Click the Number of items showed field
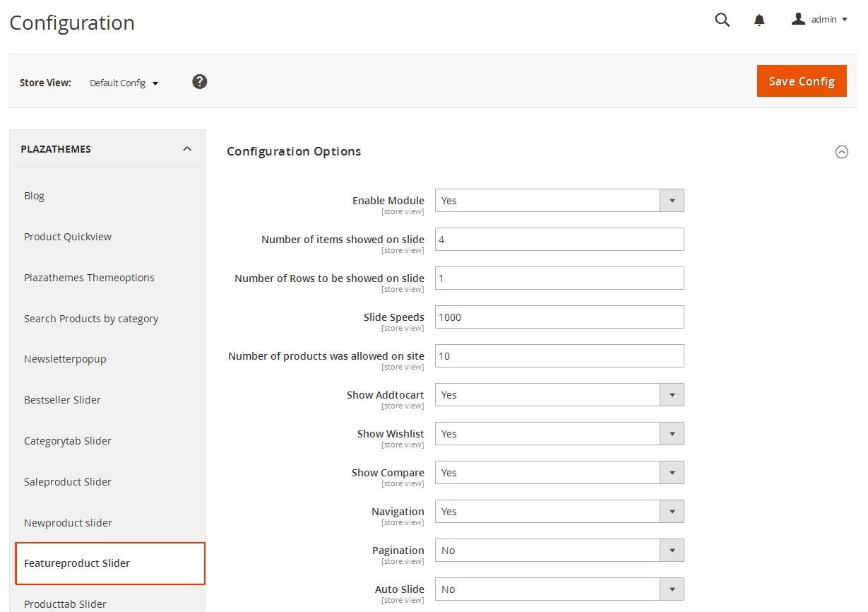Image resolution: width=868 pixels, height=612 pixels. tap(559, 239)
